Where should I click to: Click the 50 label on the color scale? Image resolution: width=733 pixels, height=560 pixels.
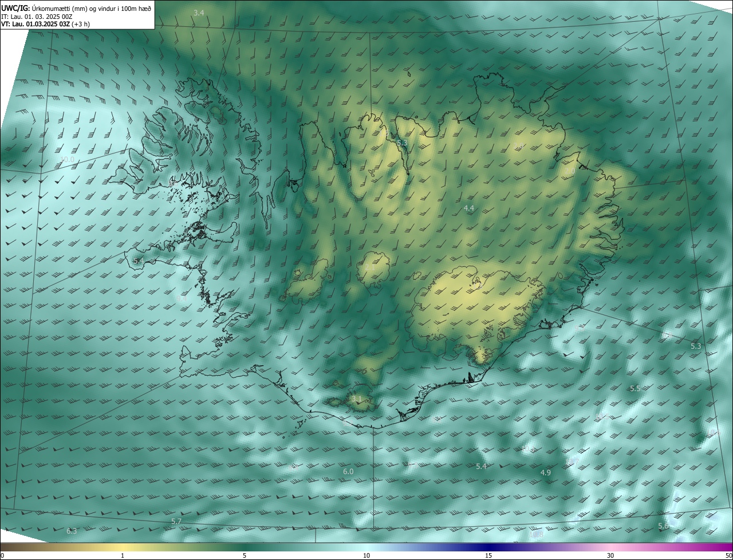tap(728, 555)
